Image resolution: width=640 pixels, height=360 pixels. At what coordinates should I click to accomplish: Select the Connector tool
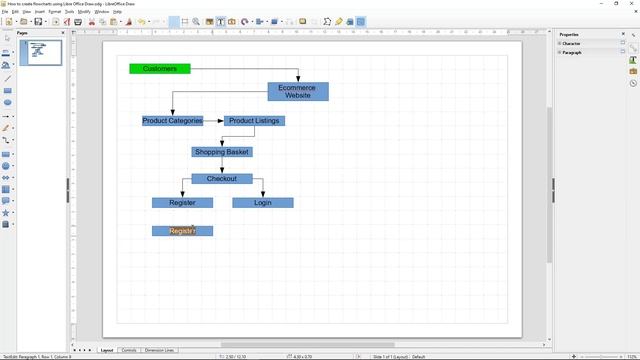point(6,140)
